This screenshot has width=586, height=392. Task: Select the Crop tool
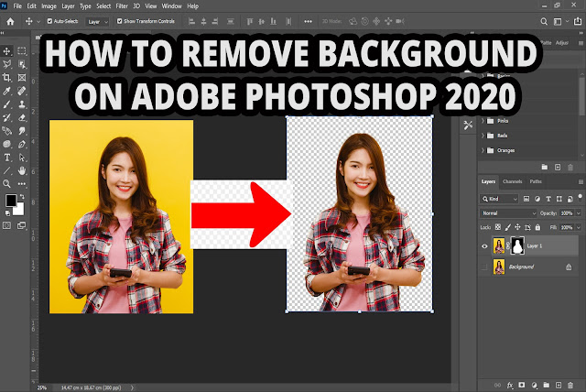point(6,77)
